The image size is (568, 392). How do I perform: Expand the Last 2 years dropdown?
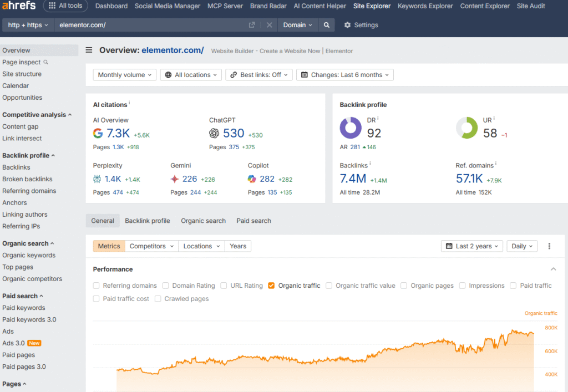point(472,246)
